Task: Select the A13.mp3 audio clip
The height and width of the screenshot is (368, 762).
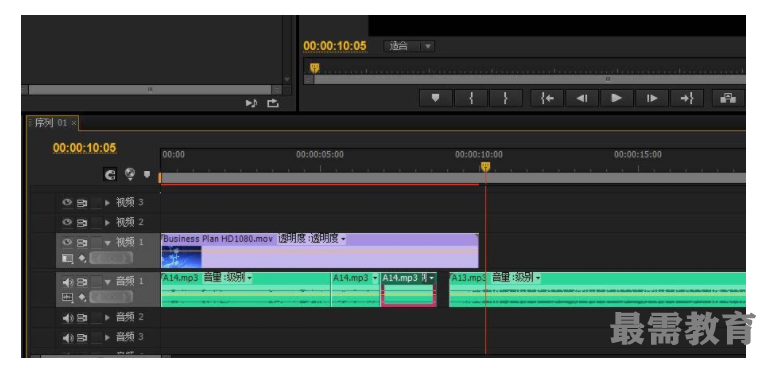Action: (x=597, y=290)
